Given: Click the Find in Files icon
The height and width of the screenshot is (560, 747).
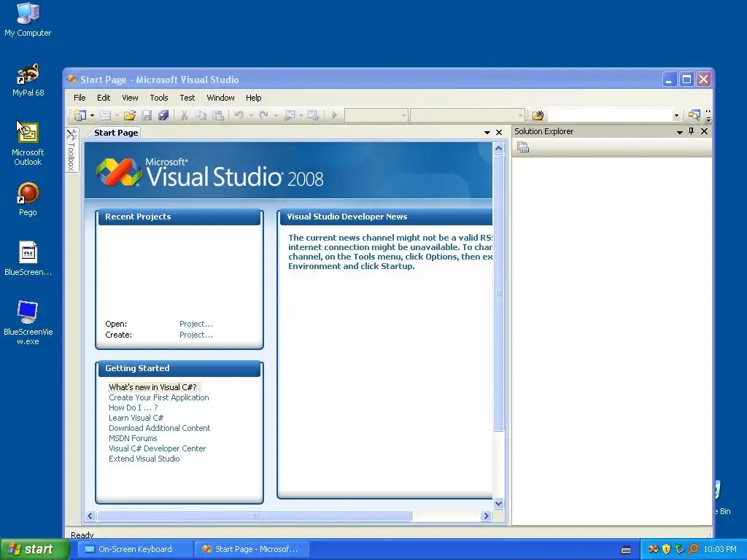Looking at the screenshot, I should pos(538,115).
